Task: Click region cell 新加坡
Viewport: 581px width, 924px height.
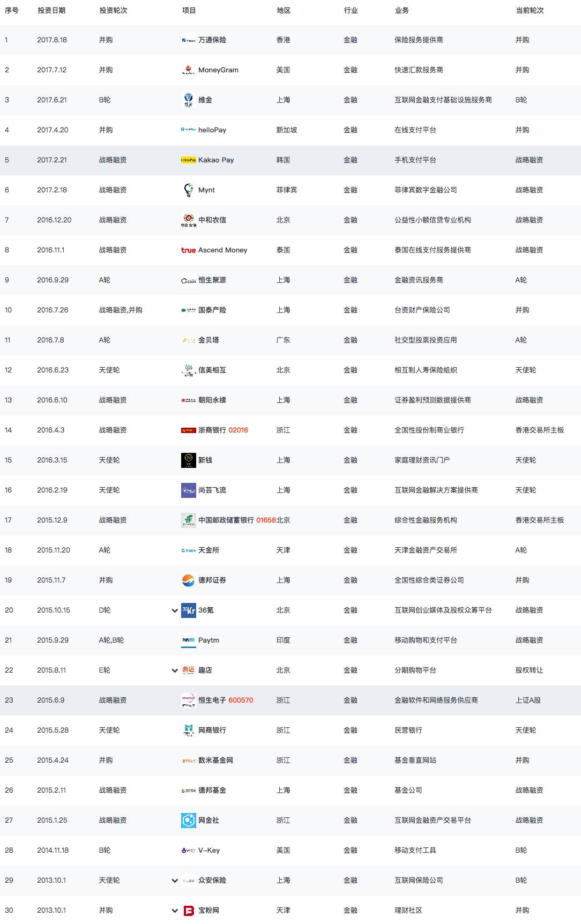Action: (x=287, y=130)
